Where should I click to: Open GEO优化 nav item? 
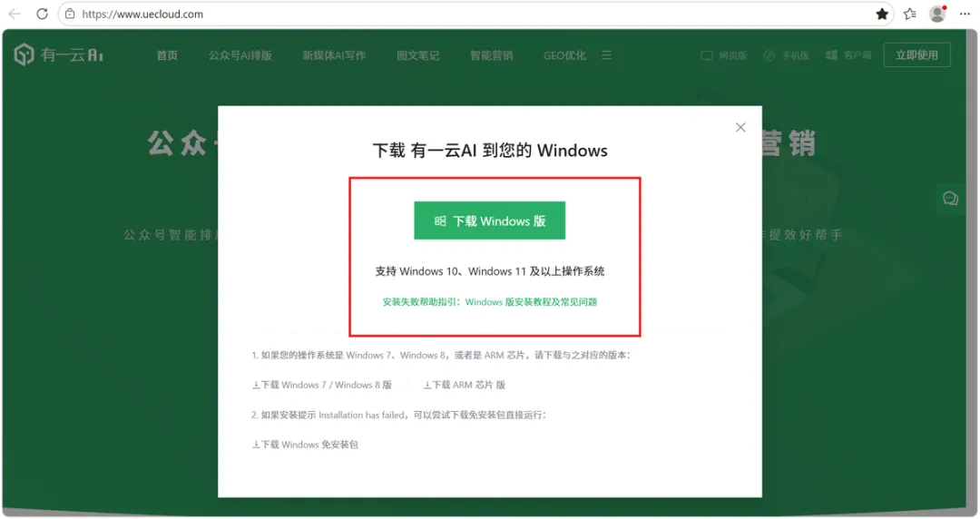point(564,55)
